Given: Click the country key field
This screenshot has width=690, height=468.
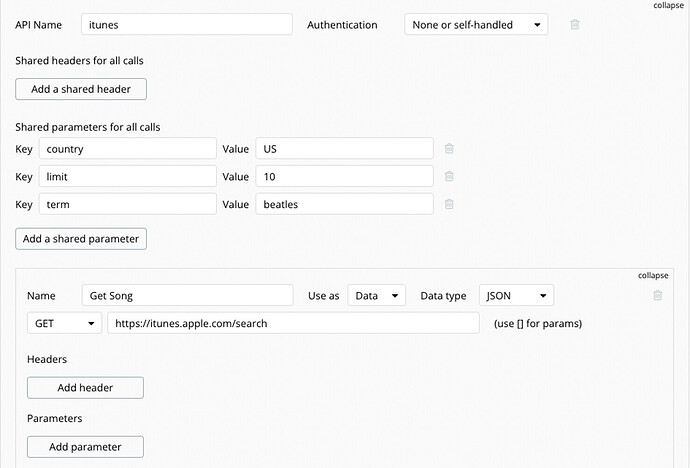Looking at the screenshot, I should [127, 149].
